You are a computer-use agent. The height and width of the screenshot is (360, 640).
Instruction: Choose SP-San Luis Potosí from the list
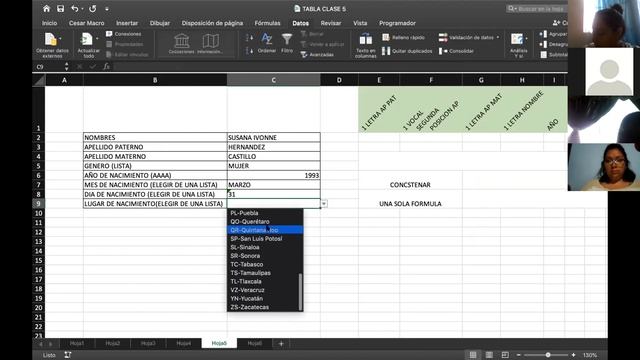[x=265, y=239]
